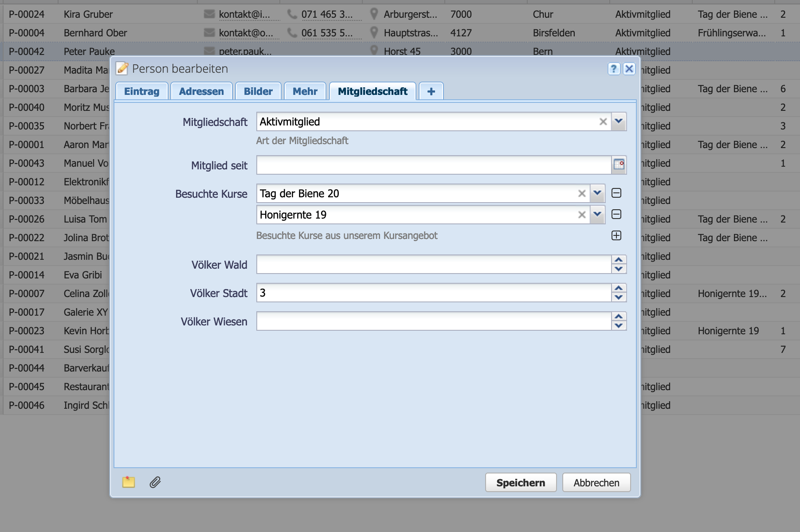
Task: Decrease the Völker Wald value
Action: tap(619, 269)
